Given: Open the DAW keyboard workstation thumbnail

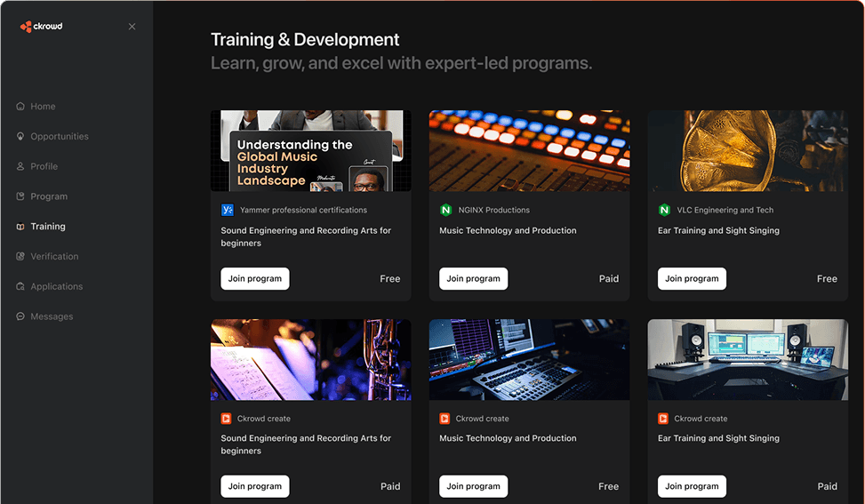Looking at the screenshot, I should click(529, 359).
